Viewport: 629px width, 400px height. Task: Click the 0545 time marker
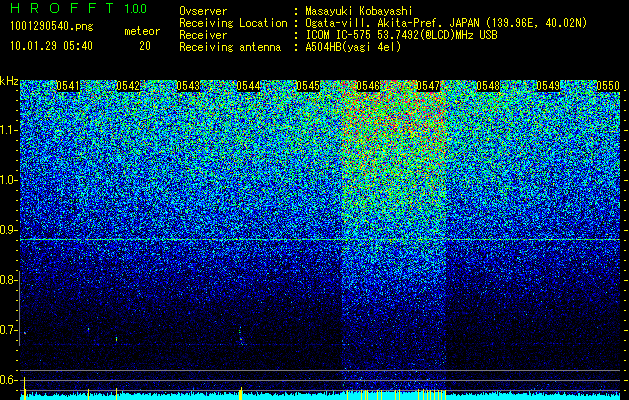pos(308,86)
